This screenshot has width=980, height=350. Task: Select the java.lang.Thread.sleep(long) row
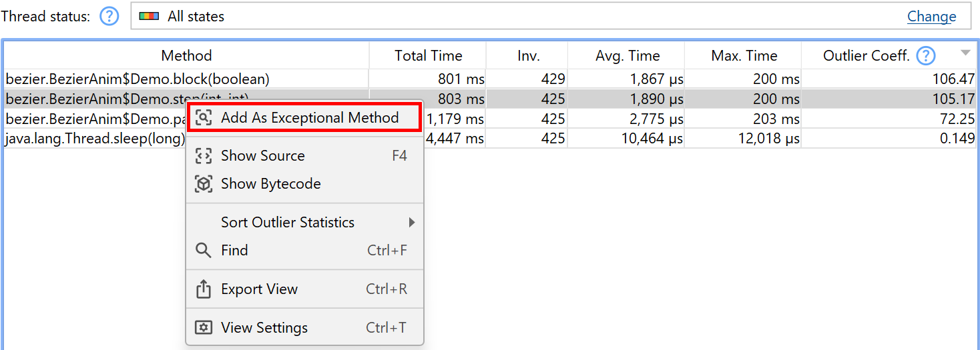pos(93,139)
